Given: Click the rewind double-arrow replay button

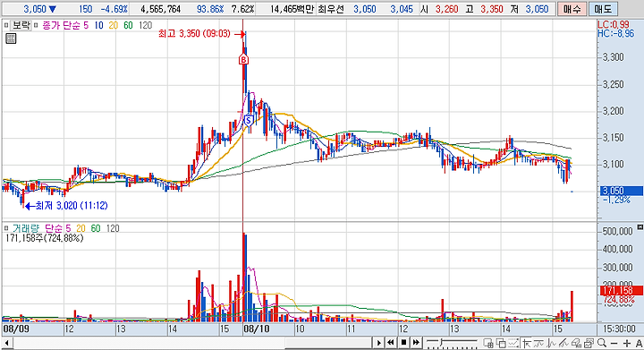Looking at the screenshot, I should [391, 343].
